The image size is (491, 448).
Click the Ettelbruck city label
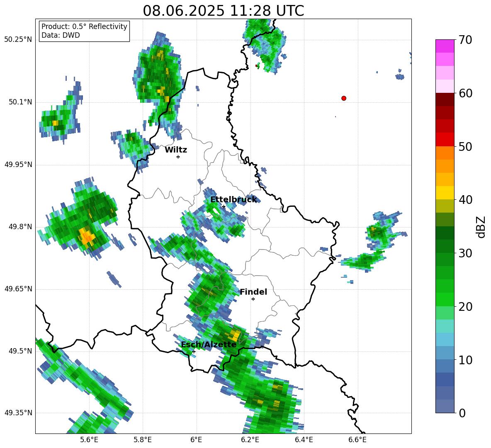(233, 200)
